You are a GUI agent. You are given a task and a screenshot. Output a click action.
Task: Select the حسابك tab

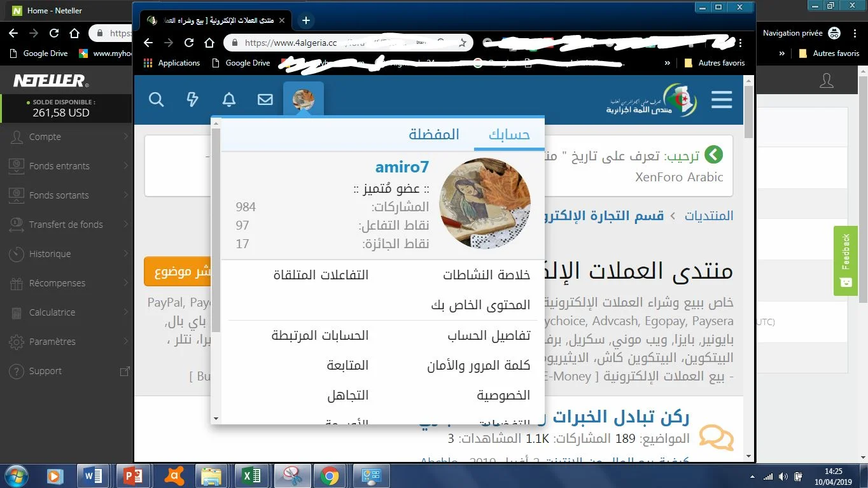point(509,134)
